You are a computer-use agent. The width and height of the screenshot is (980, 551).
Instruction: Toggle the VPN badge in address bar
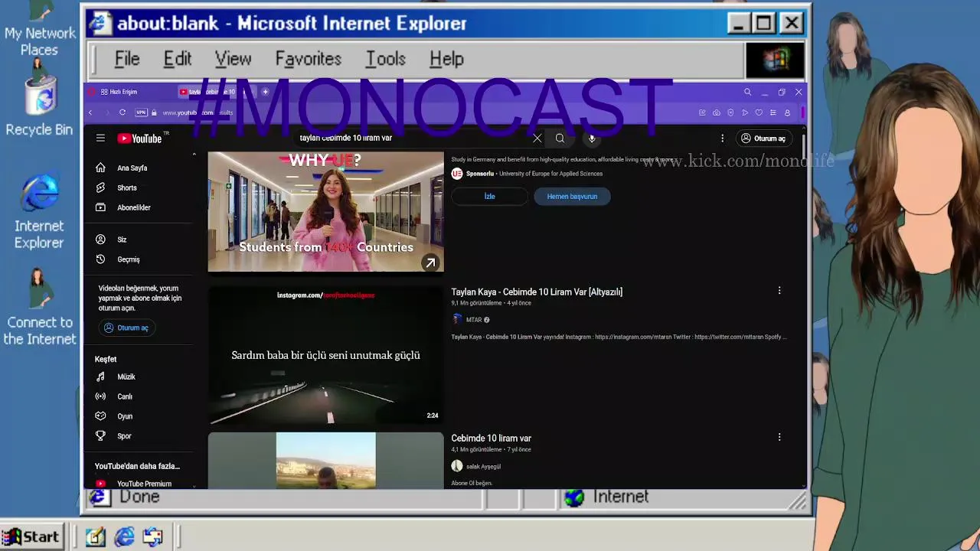[x=141, y=112]
